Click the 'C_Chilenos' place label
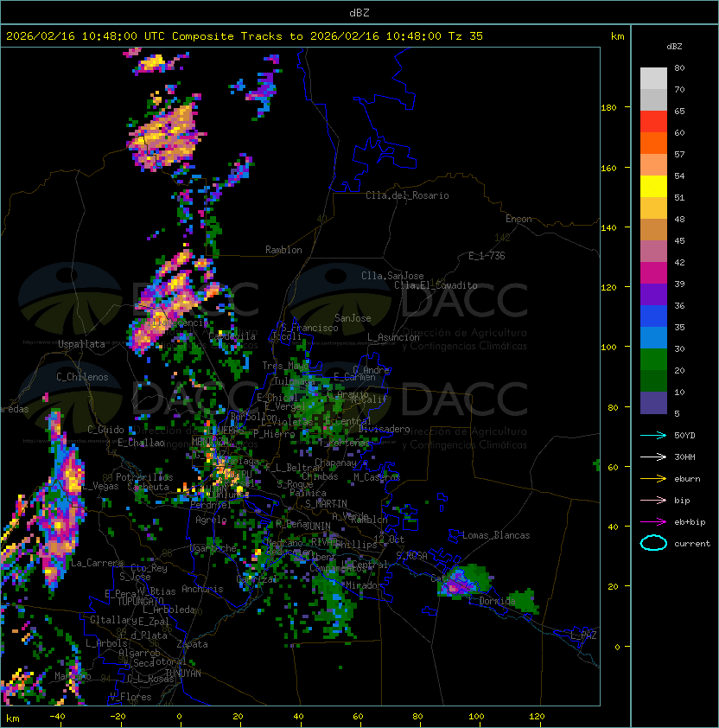The width and height of the screenshot is (719, 728). tap(82, 377)
